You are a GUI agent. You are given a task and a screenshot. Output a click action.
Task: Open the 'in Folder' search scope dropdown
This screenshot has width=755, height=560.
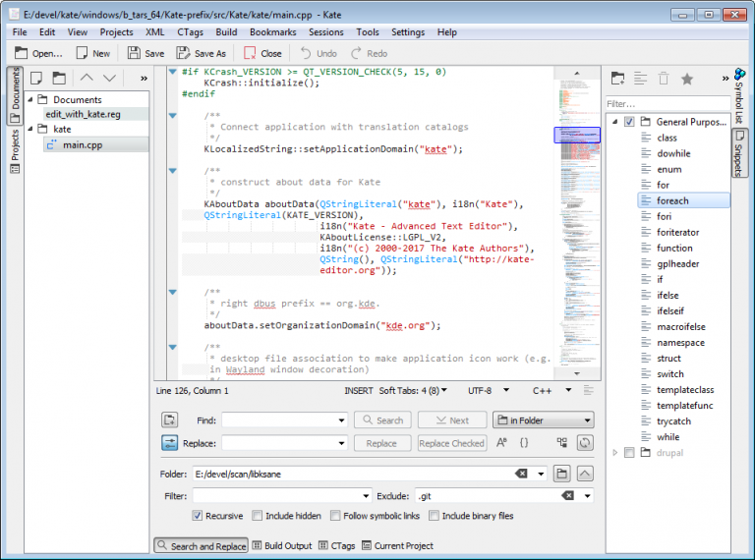tap(543, 420)
